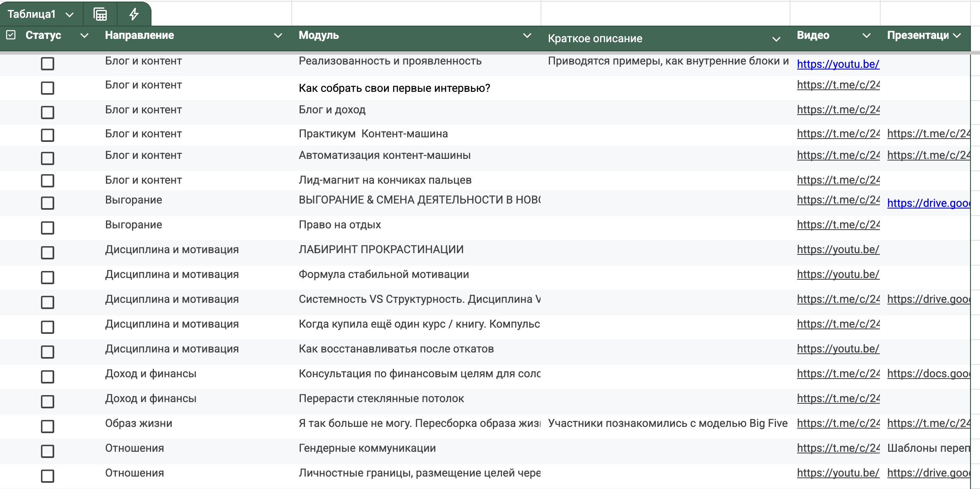
Task: Open video link for Блог и доход
Action: click(838, 110)
